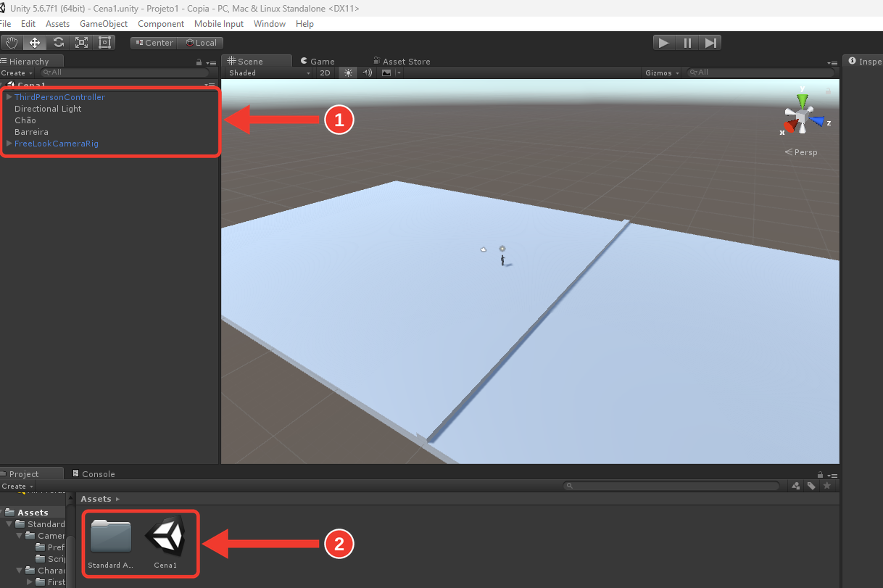
Task: Open the Shaded draw mode dropdown
Action: pyautogui.click(x=269, y=73)
